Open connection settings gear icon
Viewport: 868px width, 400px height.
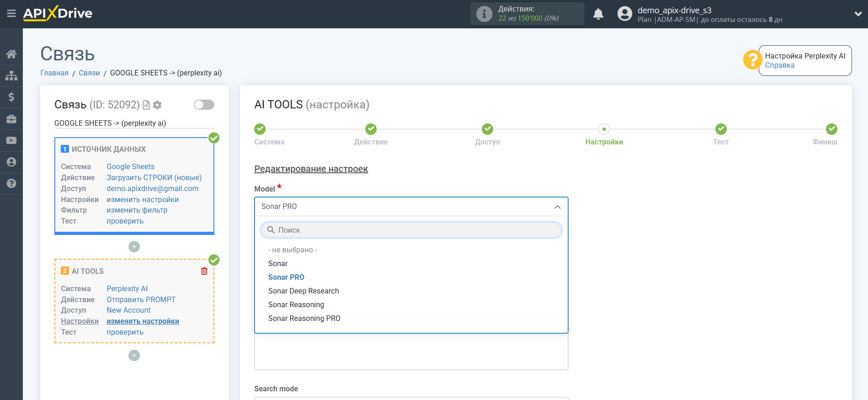157,105
